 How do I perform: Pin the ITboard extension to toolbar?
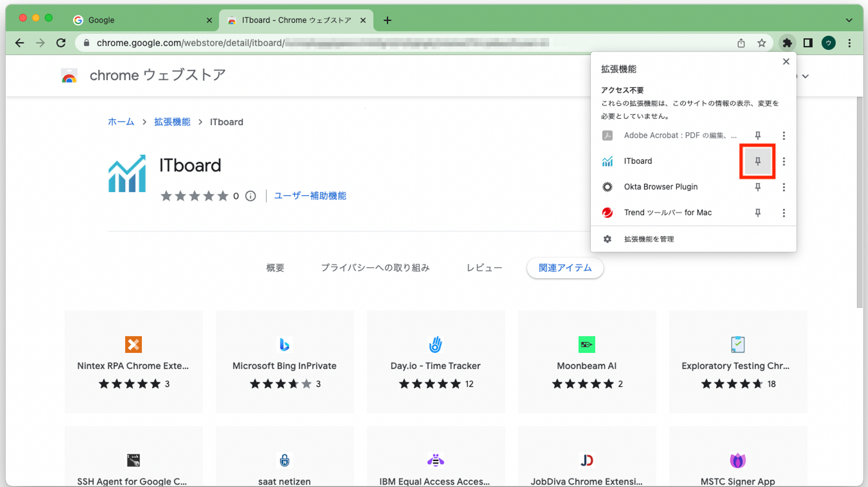click(757, 161)
